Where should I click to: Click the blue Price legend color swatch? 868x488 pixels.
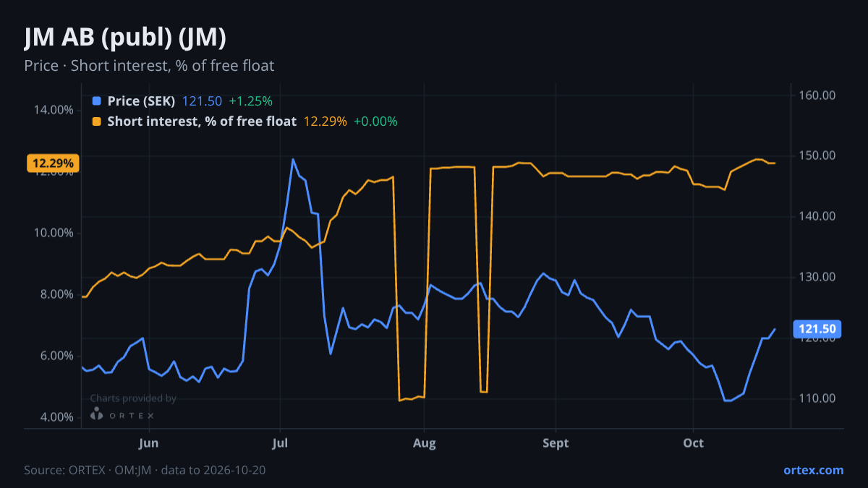click(98, 101)
